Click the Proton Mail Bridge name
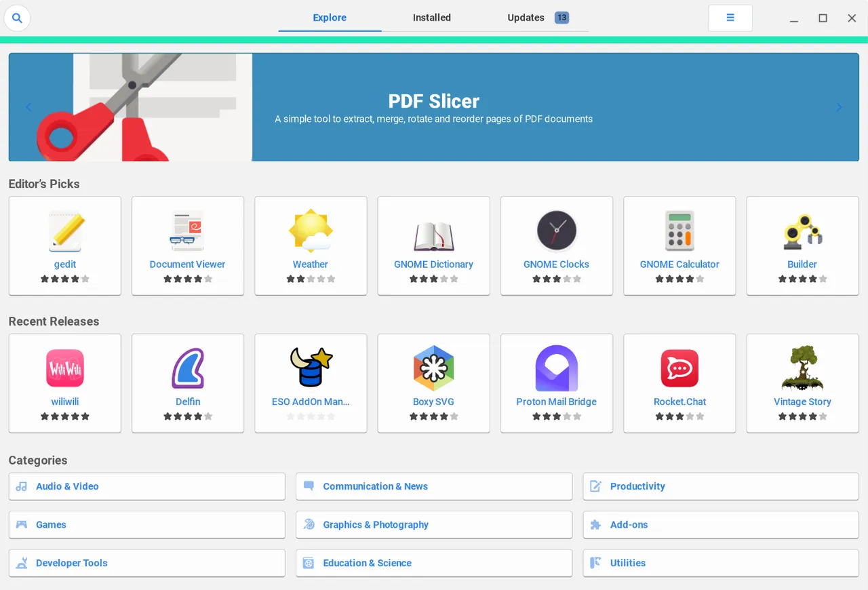Image resolution: width=868 pixels, height=590 pixels. (x=557, y=401)
